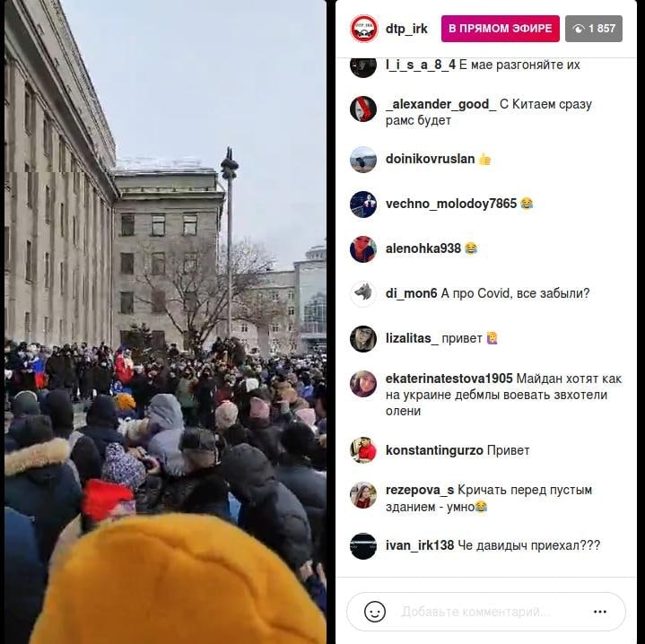Open the ivan_irk138 username link
Screen dimensions: 645x644
coord(420,545)
